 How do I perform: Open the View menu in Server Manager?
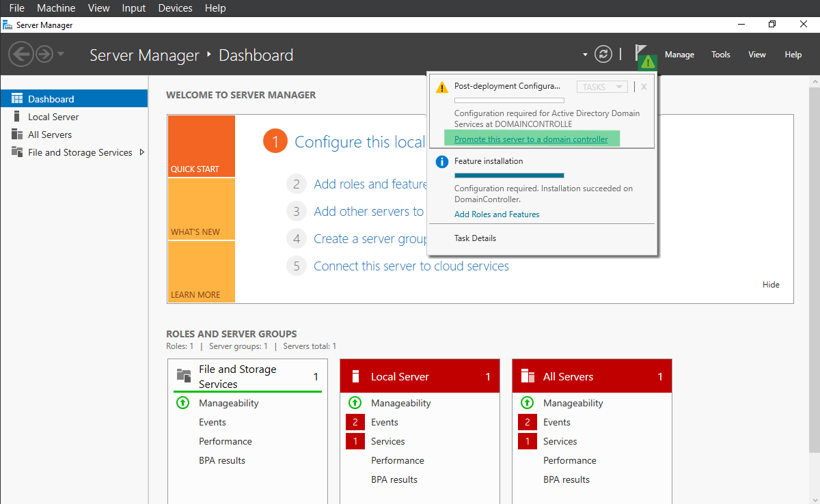coord(757,55)
